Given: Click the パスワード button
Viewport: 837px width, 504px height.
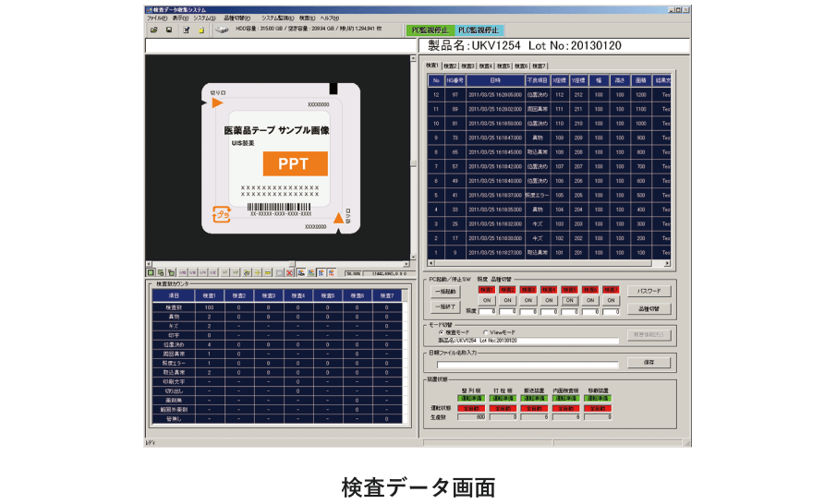Looking at the screenshot, I should [649, 291].
